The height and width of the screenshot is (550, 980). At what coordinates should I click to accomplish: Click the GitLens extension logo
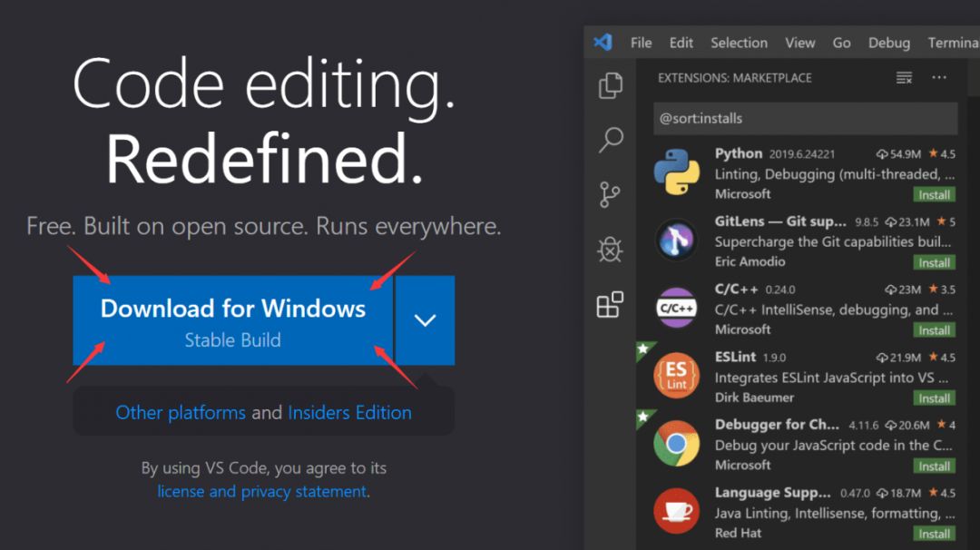(676, 240)
